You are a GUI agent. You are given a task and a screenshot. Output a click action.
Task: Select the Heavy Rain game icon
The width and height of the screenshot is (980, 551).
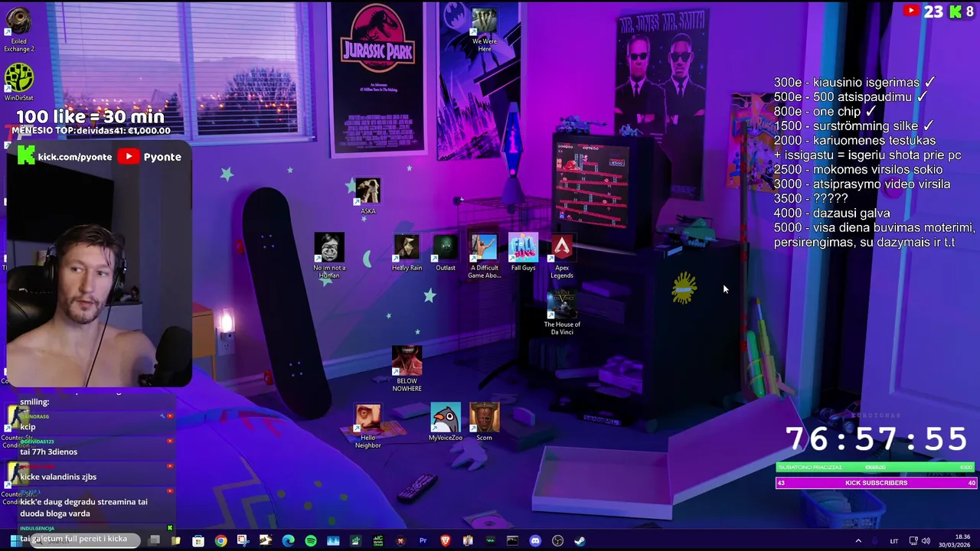407,253
